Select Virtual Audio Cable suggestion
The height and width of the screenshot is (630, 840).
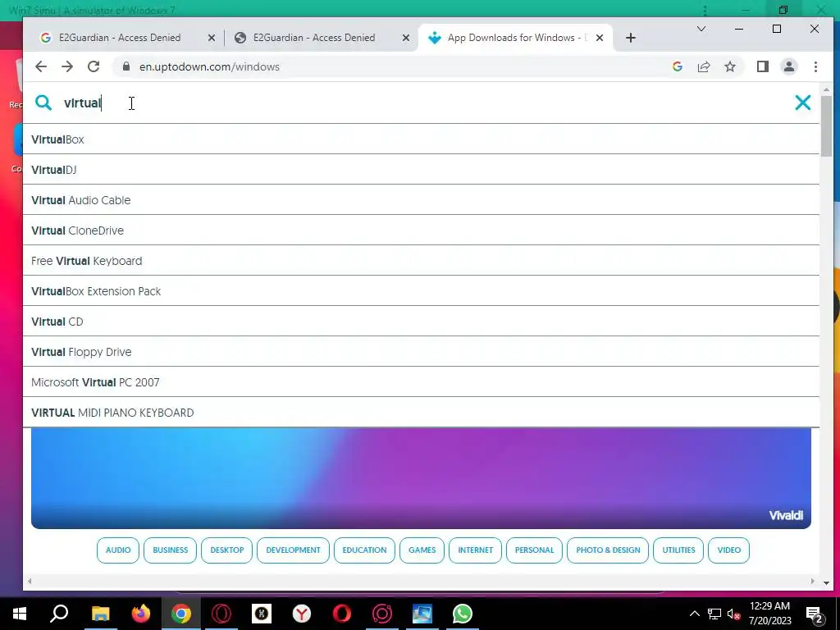(421, 200)
